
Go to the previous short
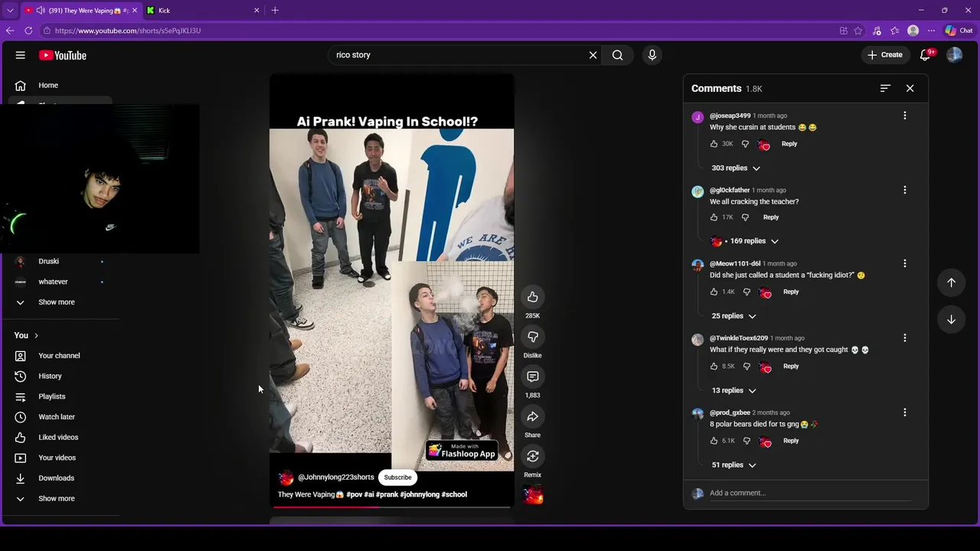click(951, 282)
